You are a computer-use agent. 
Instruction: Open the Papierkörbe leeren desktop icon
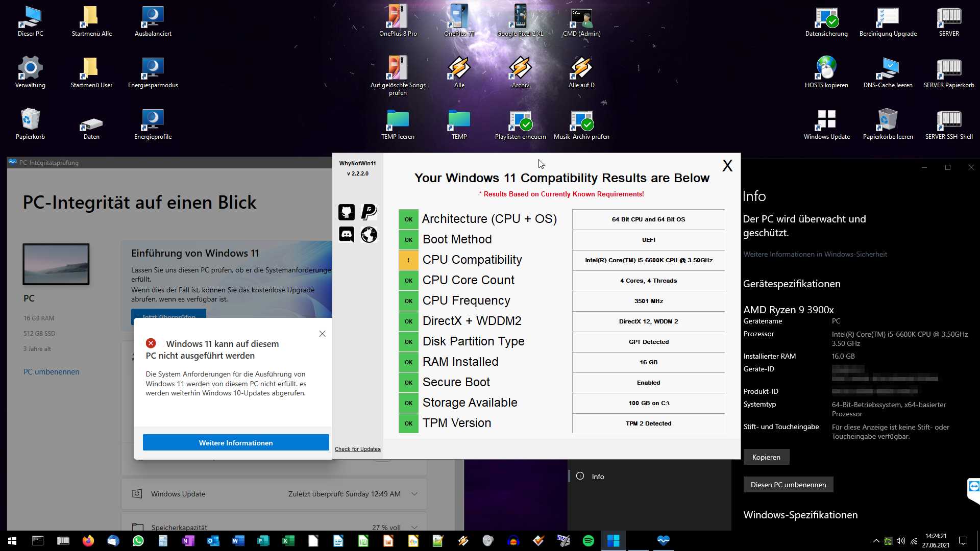[888, 124]
